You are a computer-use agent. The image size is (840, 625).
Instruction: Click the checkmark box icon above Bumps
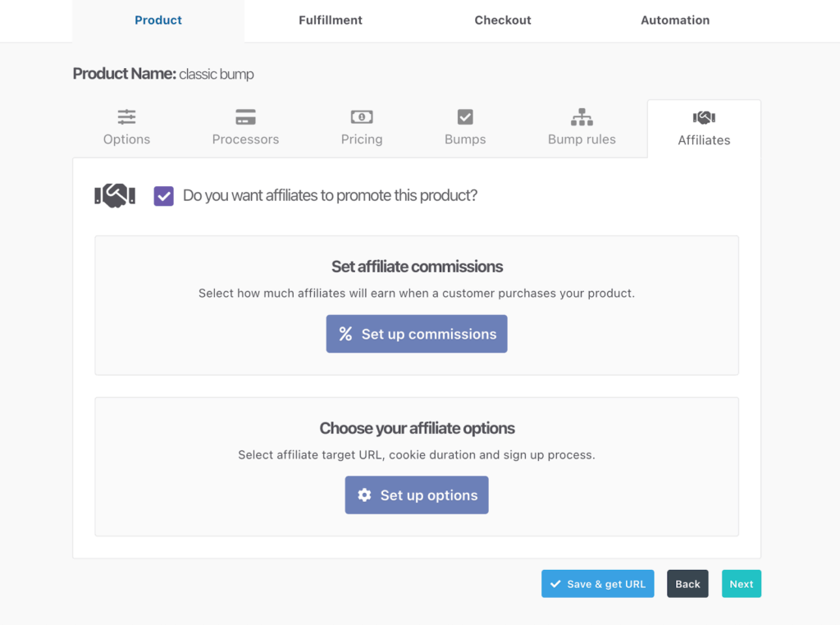point(465,116)
